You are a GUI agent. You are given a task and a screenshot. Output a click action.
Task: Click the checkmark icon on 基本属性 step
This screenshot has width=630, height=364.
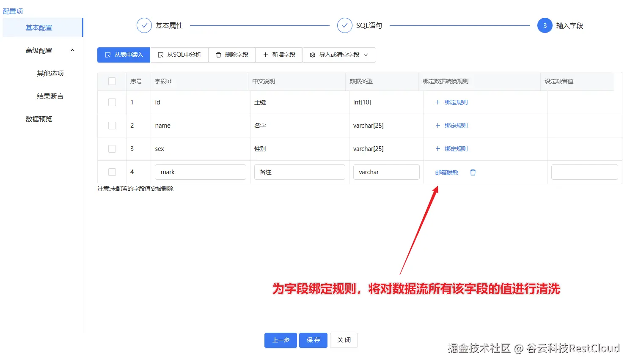coord(144,25)
